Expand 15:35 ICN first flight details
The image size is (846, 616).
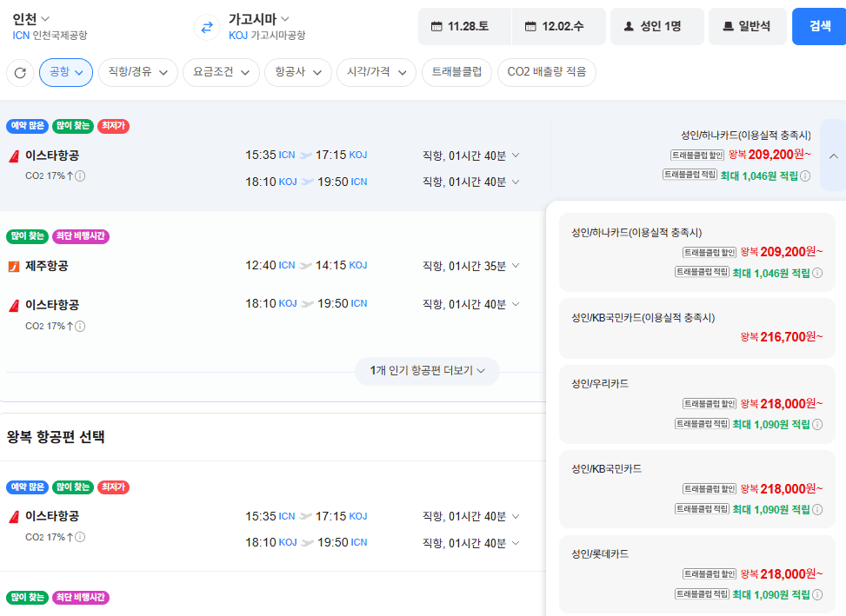tap(516, 156)
